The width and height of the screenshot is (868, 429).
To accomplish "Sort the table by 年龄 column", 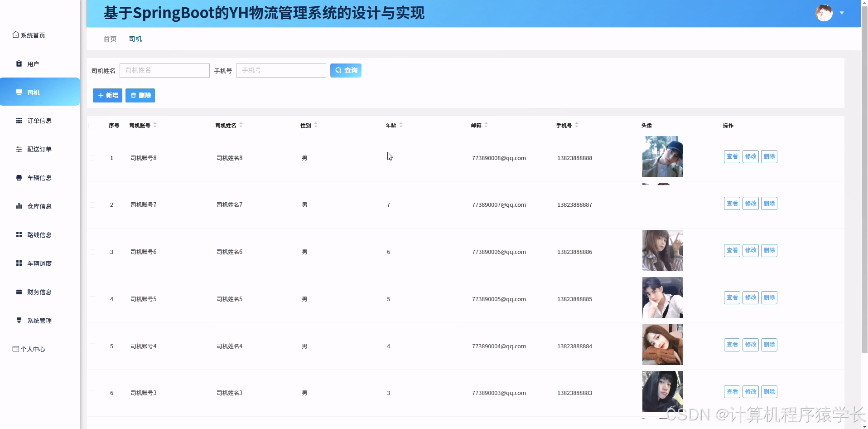I will [401, 125].
